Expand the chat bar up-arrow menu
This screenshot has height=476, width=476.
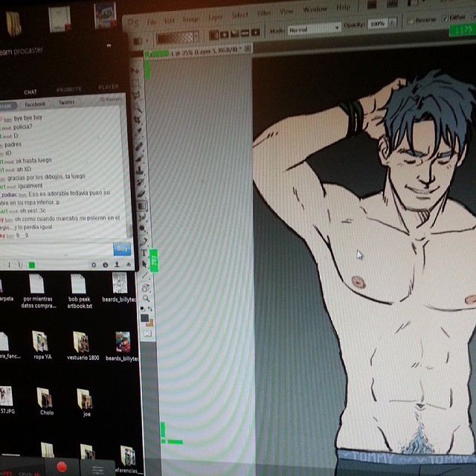coord(129,265)
